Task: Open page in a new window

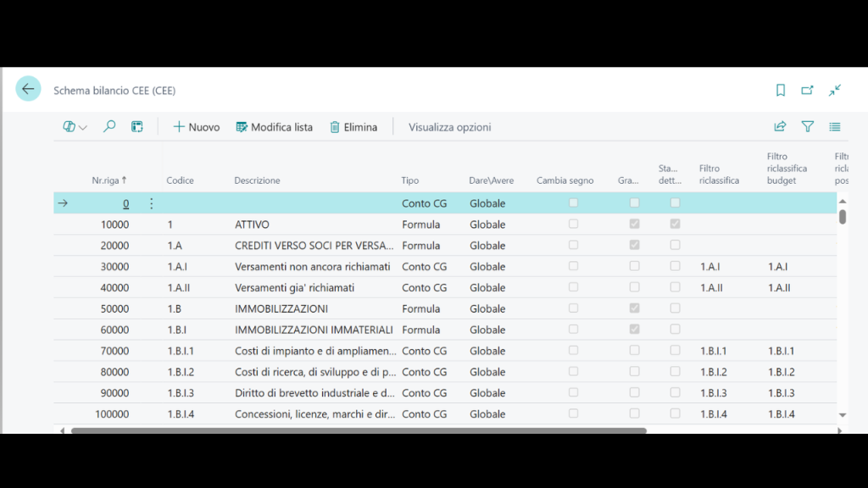Action: pos(807,90)
